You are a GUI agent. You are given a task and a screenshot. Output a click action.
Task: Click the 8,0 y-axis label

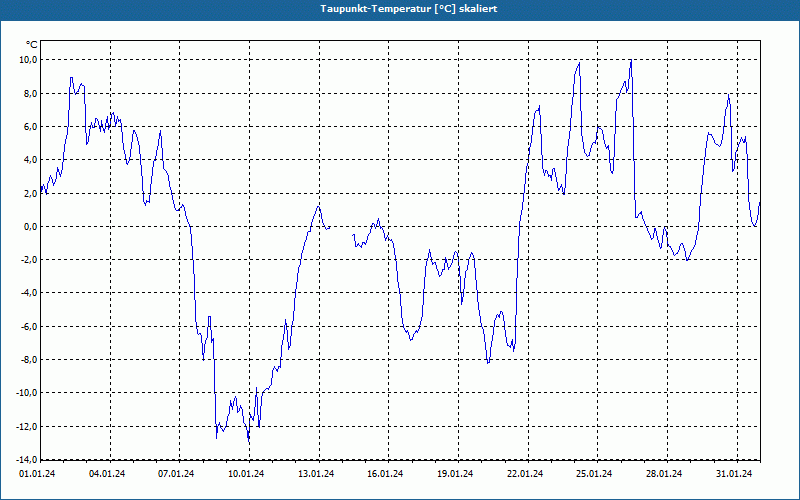[31, 93]
